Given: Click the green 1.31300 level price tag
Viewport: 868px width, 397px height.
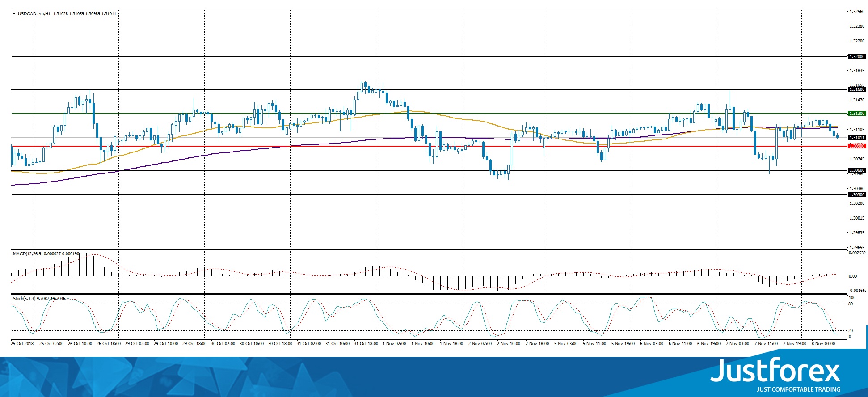Looking at the screenshot, I should [x=857, y=114].
